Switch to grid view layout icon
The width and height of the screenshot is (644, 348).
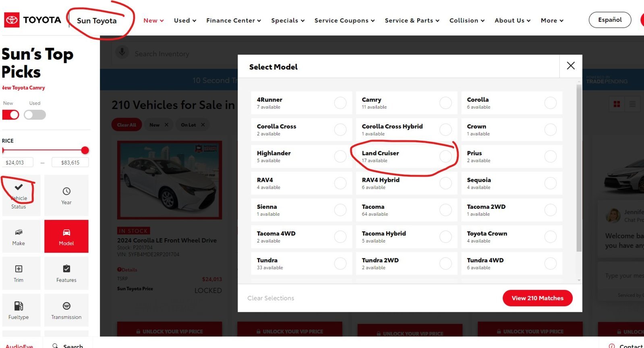617,104
